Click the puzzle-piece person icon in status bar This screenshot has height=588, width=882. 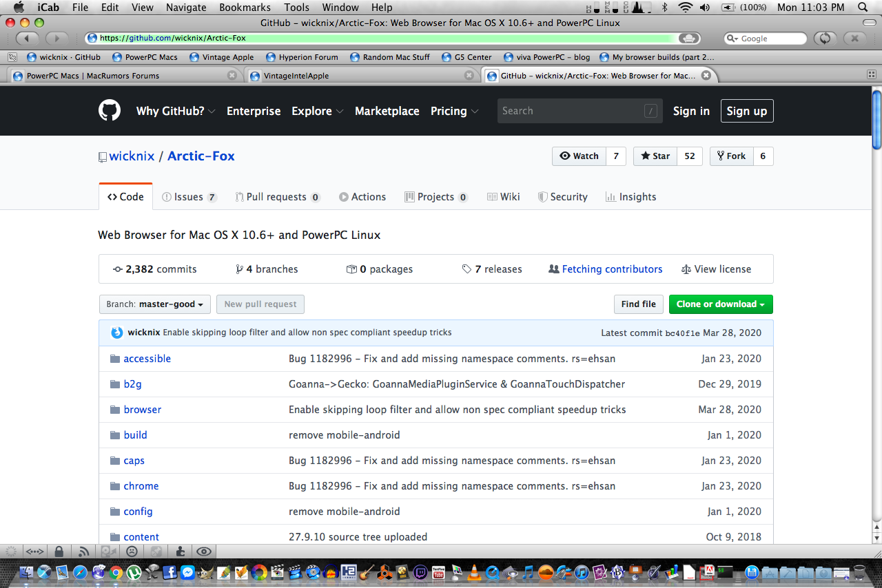180,551
